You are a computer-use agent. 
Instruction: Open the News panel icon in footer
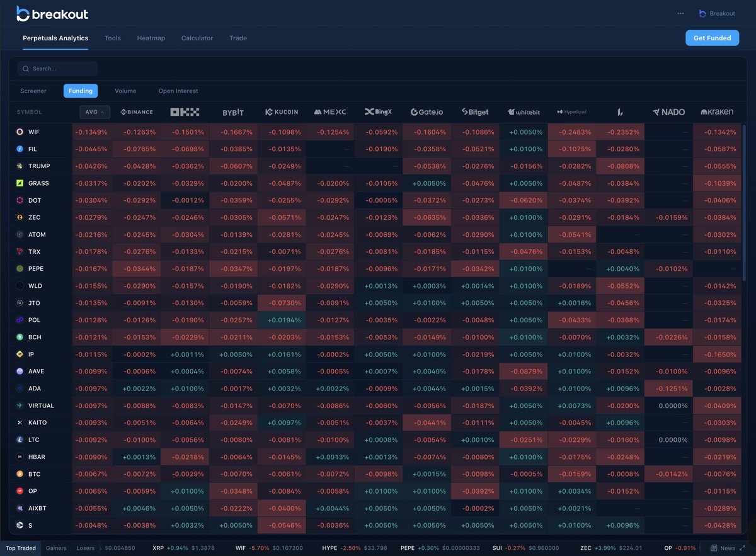[713, 548]
